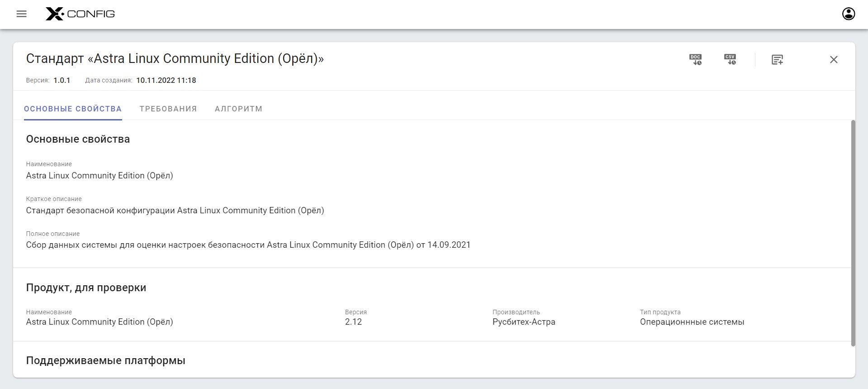Close the Astra Linux standard card
Viewport: 868px width, 389px height.
(x=834, y=59)
